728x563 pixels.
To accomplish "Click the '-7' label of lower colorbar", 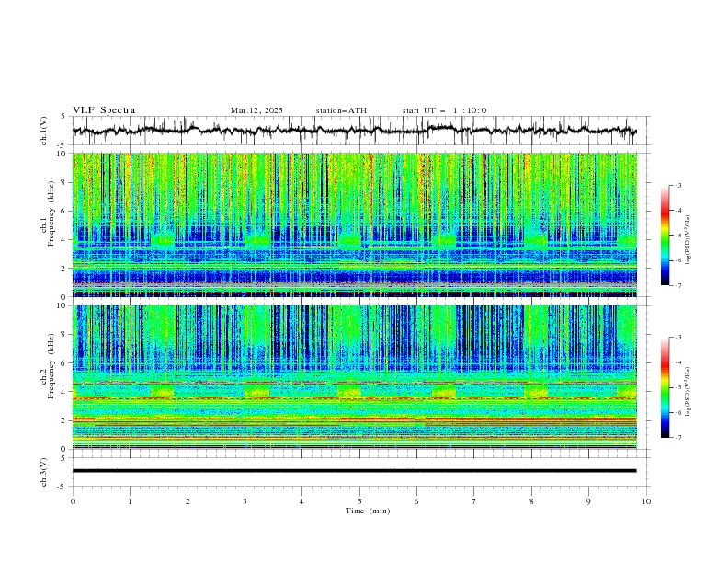I will pos(678,438).
